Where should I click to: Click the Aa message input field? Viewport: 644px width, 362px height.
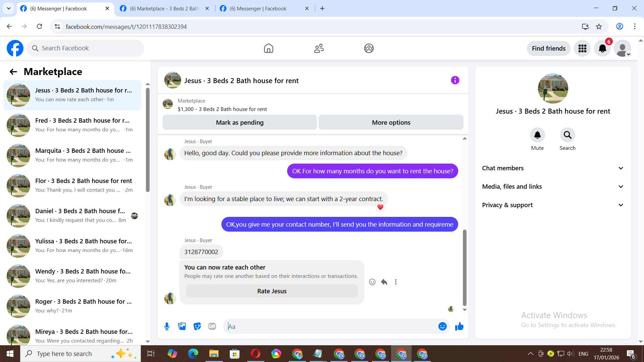(x=330, y=326)
